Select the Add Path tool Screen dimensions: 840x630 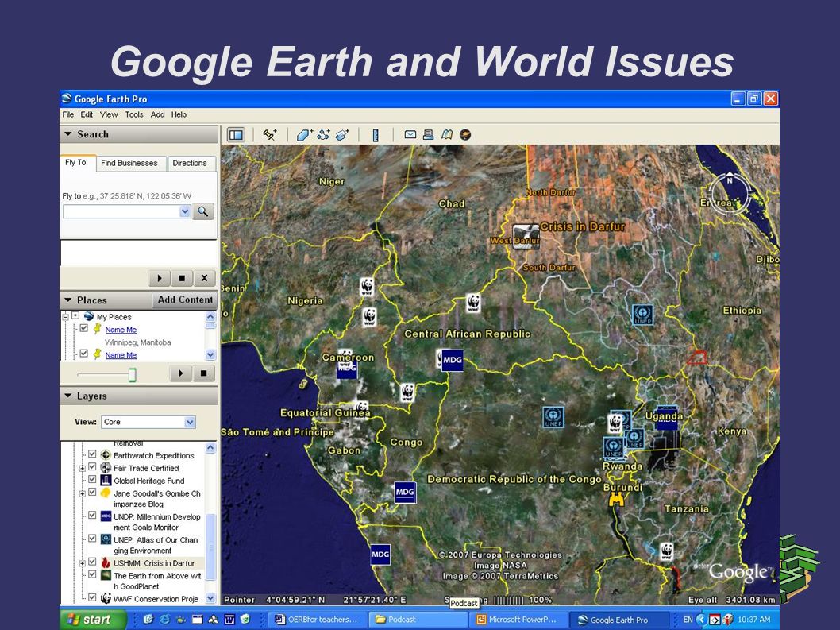[323, 134]
